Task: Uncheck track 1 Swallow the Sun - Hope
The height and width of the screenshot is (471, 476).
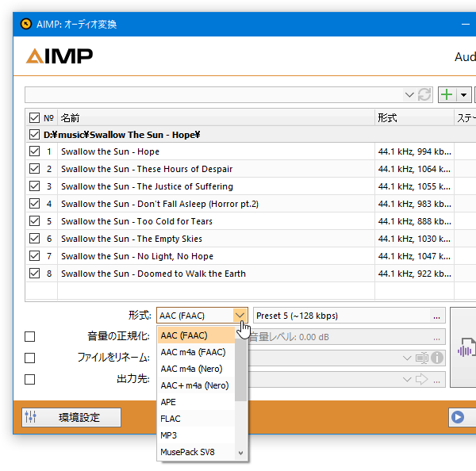Action: (34, 151)
